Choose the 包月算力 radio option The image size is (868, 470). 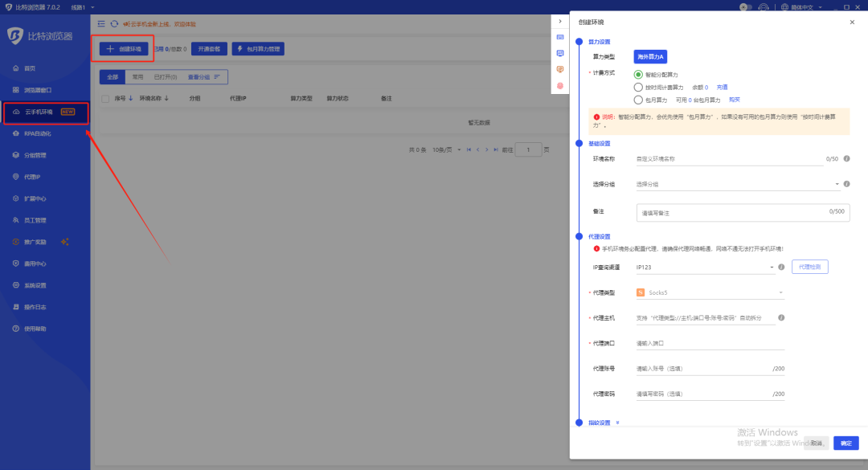(x=639, y=100)
